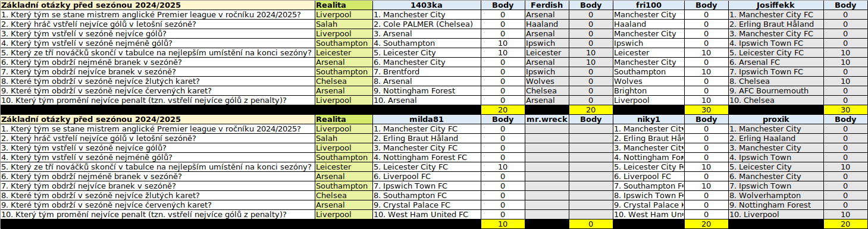
Task: Click the proxik column header
Action: click(776, 119)
